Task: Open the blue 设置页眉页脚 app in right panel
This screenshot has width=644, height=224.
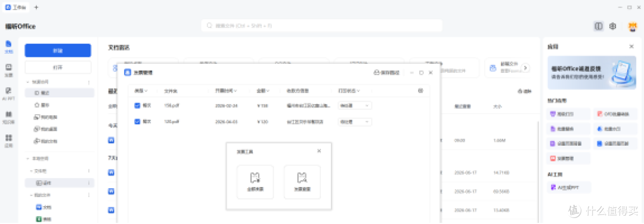Action: 615,144
